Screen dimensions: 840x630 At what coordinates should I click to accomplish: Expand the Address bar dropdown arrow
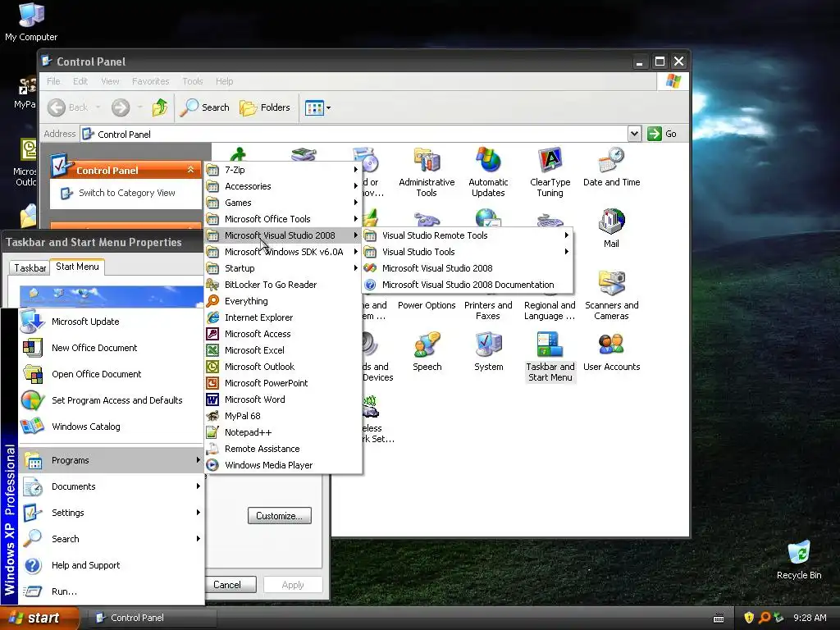point(634,134)
